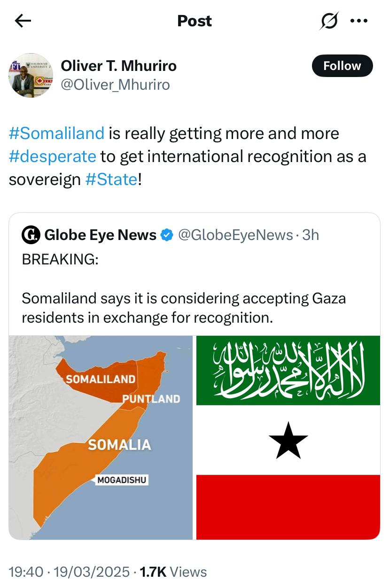Tap the Globe Eye News account name

click(100, 235)
